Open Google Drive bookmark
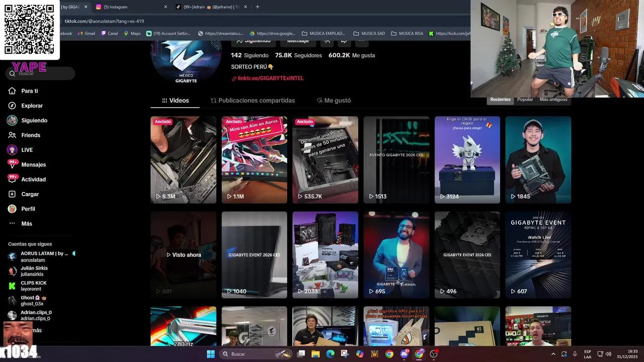Screen dimensions: 644x362 point(272,34)
